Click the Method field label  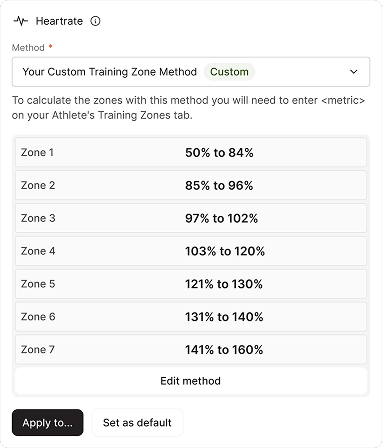[x=28, y=48]
